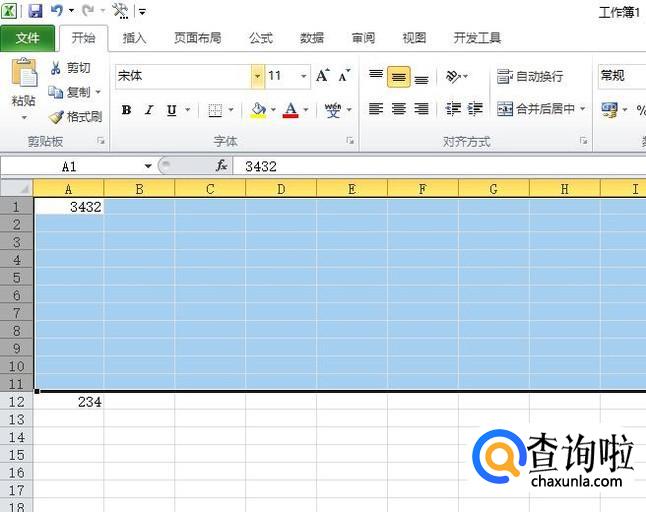Switch to the 插入 Insert tab
The width and height of the screenshot is (646, 512).
tap(134, 38)
